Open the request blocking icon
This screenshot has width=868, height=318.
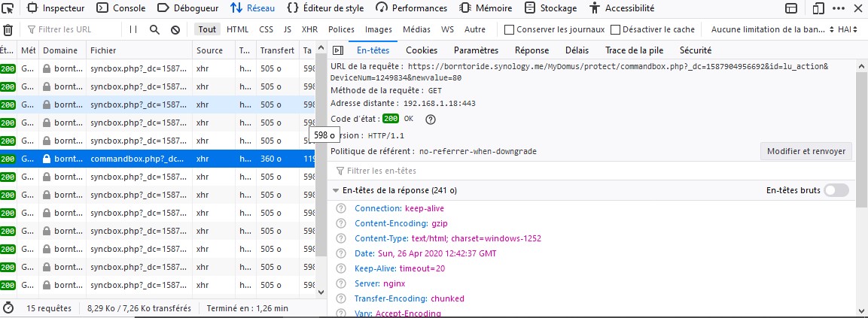pyautogui.click(x=175, y=30)
